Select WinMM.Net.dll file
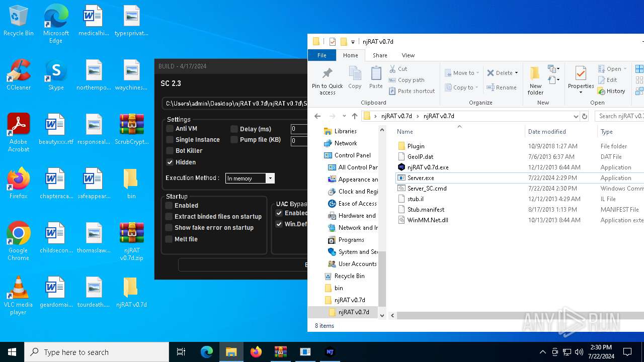Image resolution: width=644 pixels, height=362 pixels. coord(428,220)
